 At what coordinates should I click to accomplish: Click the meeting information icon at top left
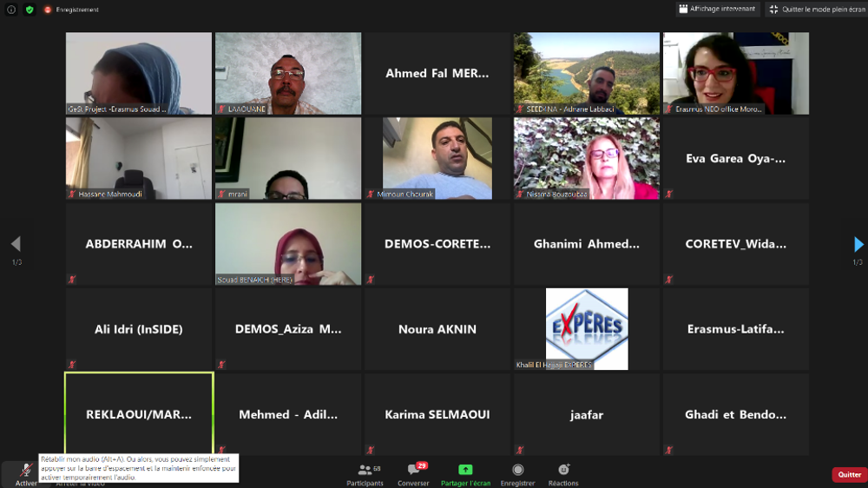[x=11, y=10]
